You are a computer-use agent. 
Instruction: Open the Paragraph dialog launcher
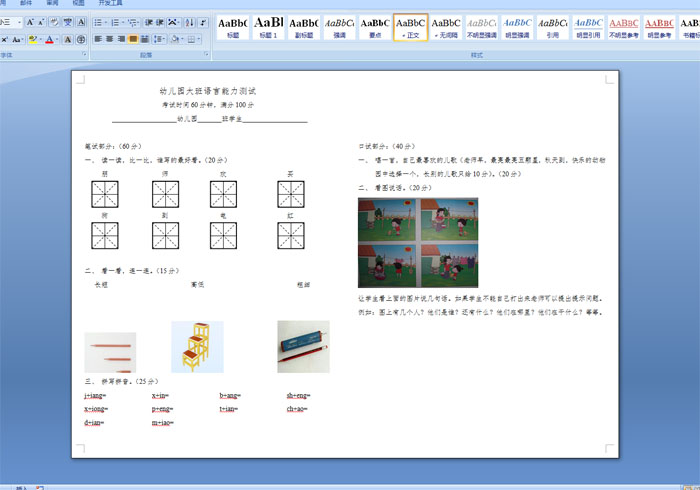click(206, 54)
